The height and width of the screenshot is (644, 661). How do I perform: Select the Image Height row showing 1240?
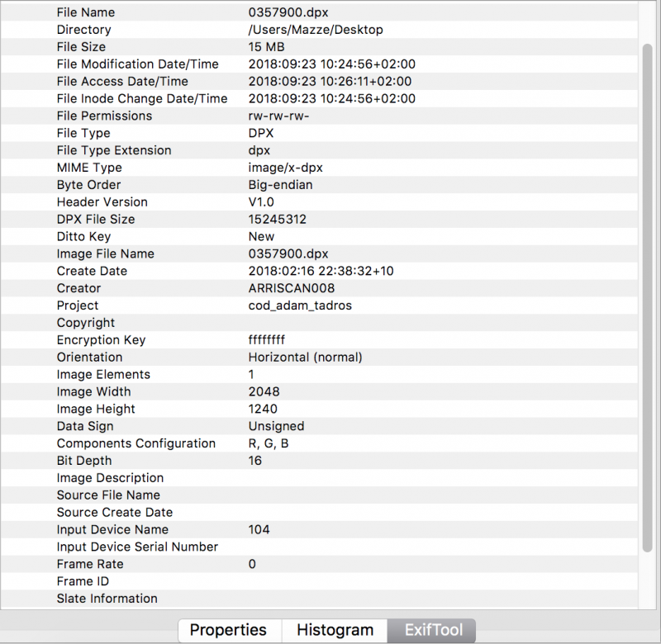(x=261, y=409)
